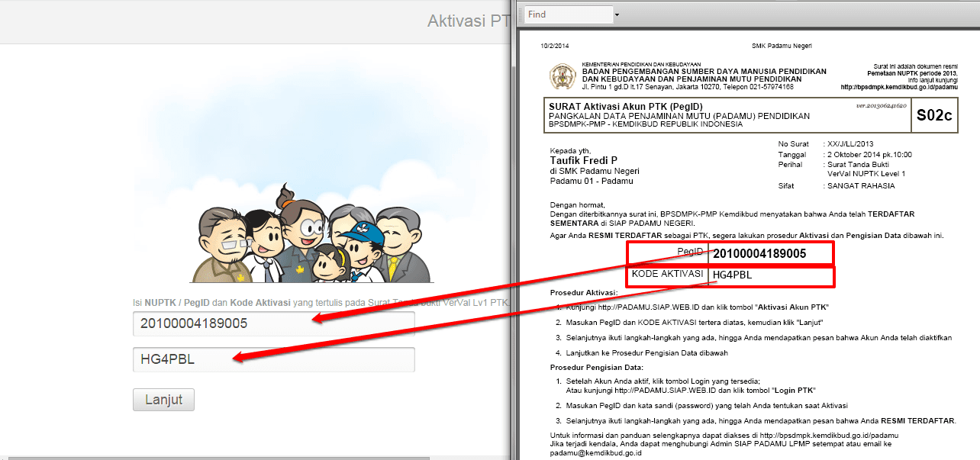Click the Kode Aktivasi input field
Image resolution: width=980 pixels, height=460 pixels.
(273, 359)
